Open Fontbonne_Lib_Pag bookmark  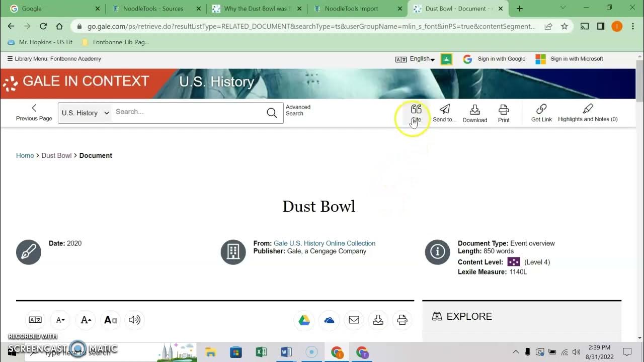click(116, 42)
